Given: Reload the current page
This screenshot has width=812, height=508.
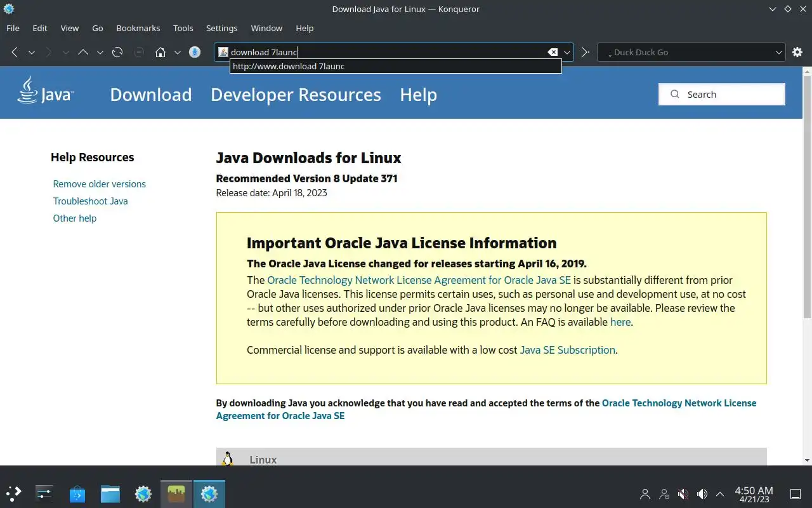Looking at the screenshot, I should point(117,52).
